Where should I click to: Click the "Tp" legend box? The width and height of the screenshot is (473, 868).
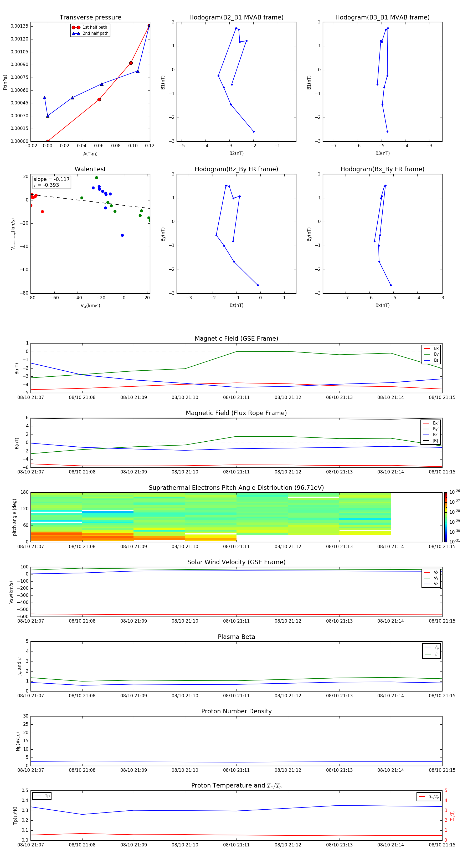[x=42, y=796]
